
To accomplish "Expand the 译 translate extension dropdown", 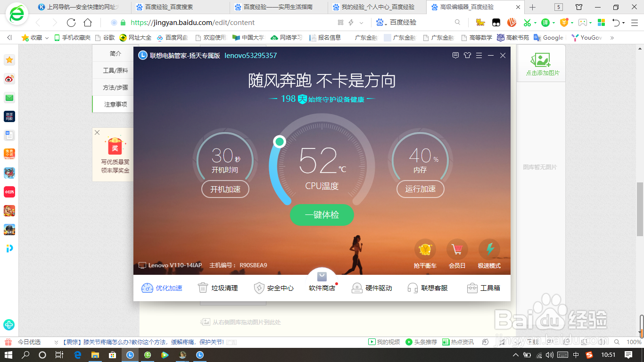I will coord(553,23).
